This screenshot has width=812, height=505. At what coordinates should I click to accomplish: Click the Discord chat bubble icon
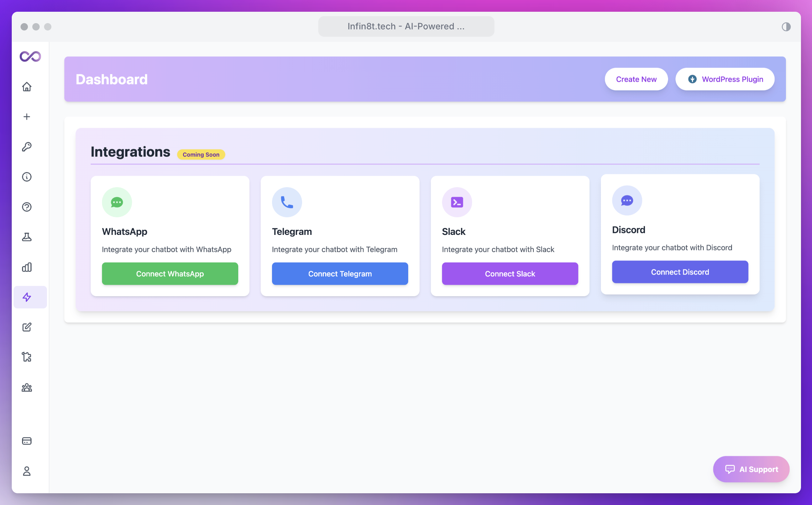(x=627, y=200)
